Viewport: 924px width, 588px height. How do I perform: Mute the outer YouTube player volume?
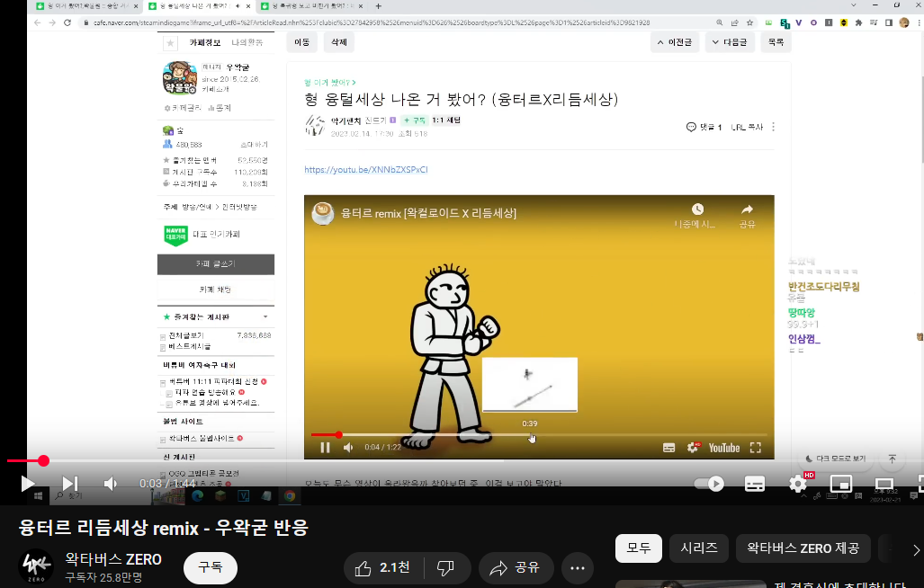[x=110, y=484]
